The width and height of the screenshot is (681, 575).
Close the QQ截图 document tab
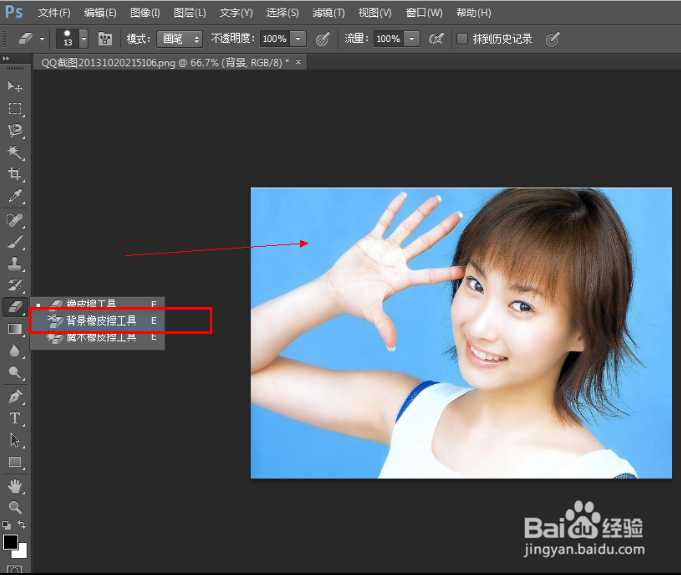298,62
